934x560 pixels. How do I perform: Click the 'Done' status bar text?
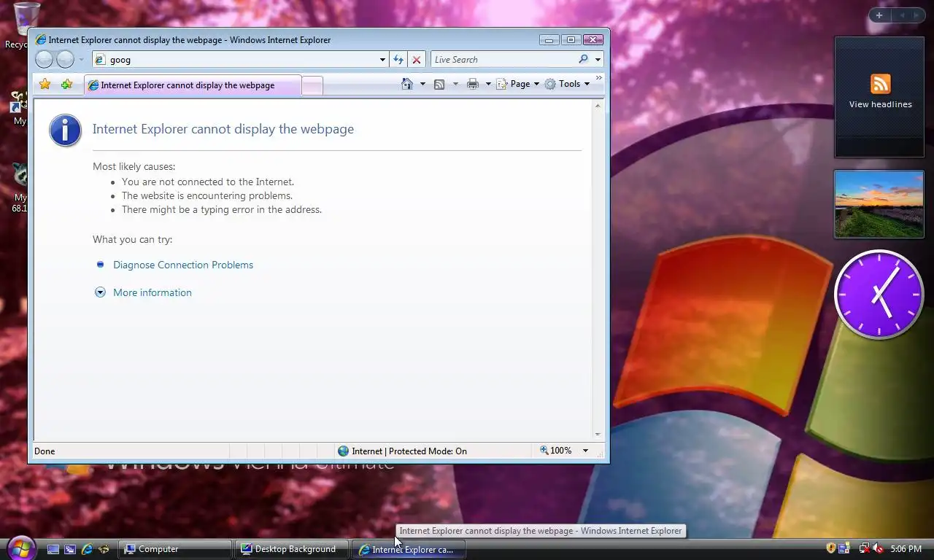45,451
